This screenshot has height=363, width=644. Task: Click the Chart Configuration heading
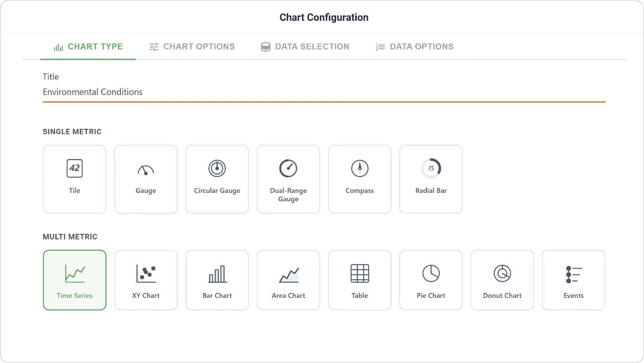pos(324,17)
